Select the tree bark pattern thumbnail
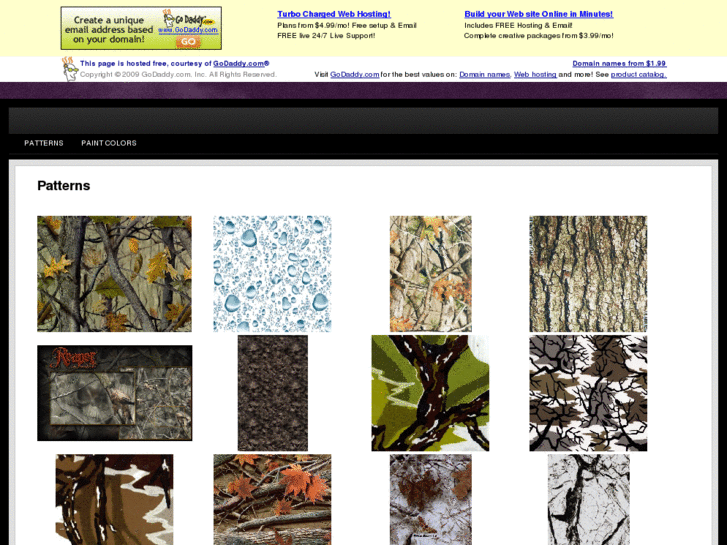This screenshot has width=727, height=545. tap(588, 274)
